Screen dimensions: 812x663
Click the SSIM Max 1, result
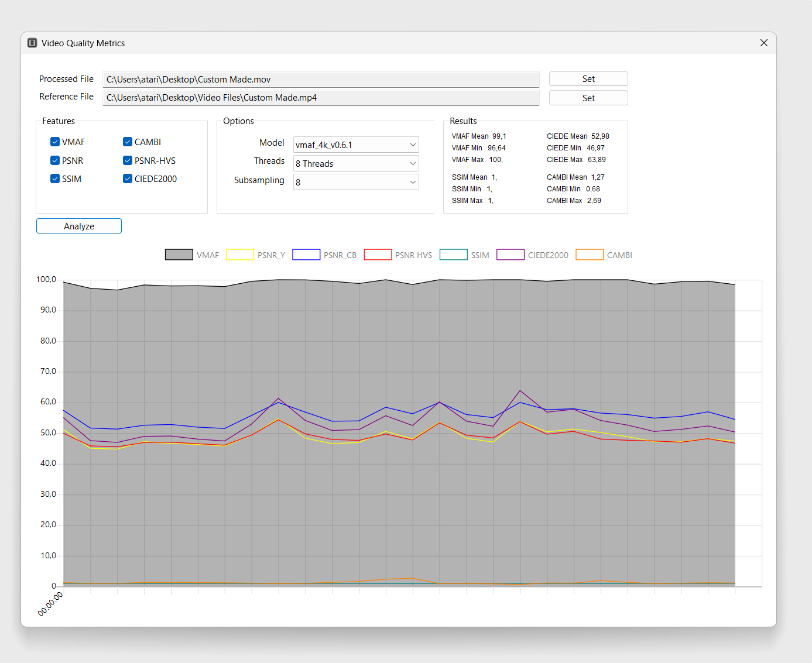(x=472, y=201)
